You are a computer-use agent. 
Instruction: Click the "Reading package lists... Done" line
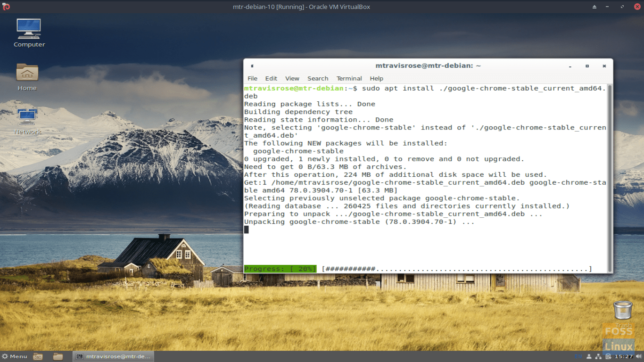tap(310, 104)
